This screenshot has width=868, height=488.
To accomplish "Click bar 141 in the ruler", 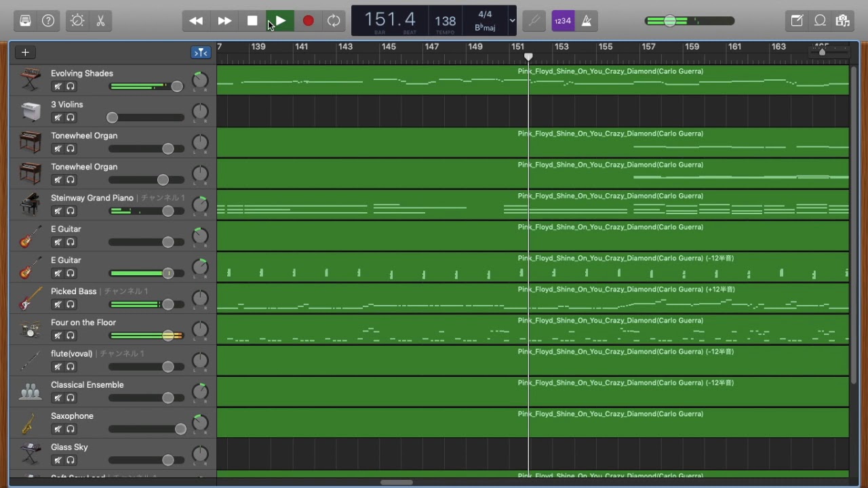I will pyautogui.click(x=301, y=47).
